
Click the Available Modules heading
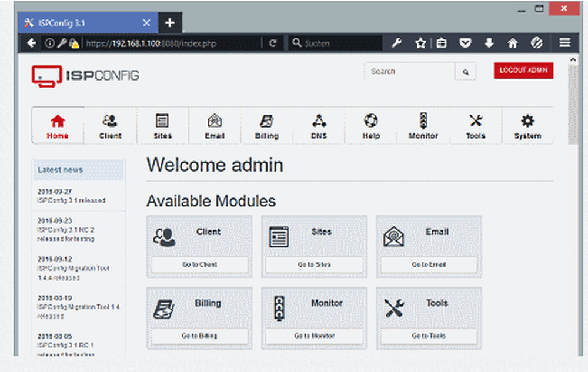point(211,201)
